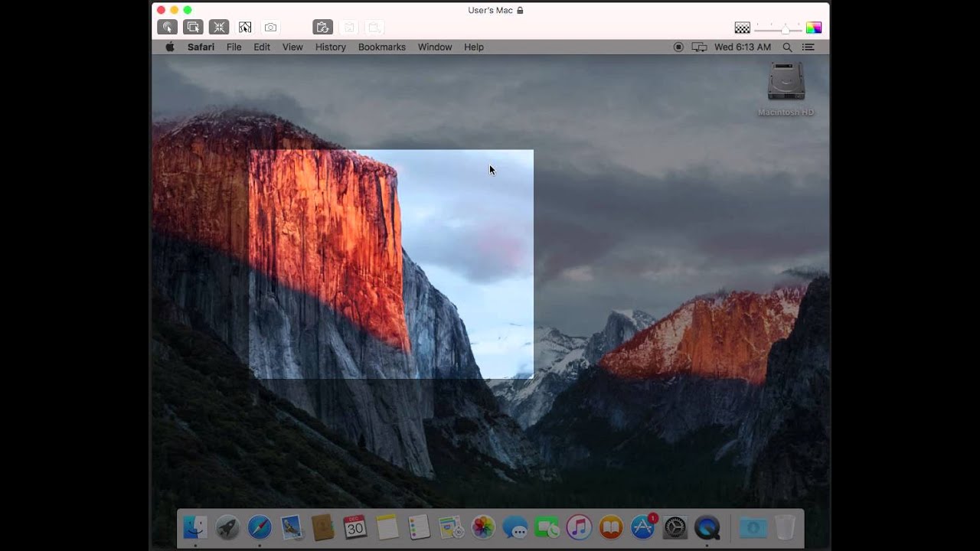Screen dimensions: 980x551
Task: Click the curtain mode lock screen icon
Action: (x=245, y=28)
